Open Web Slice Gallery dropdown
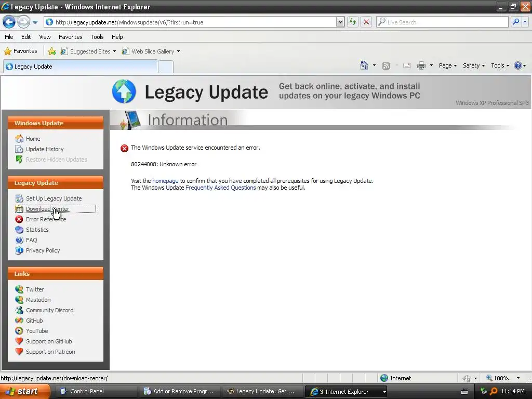 click(151, 51)
